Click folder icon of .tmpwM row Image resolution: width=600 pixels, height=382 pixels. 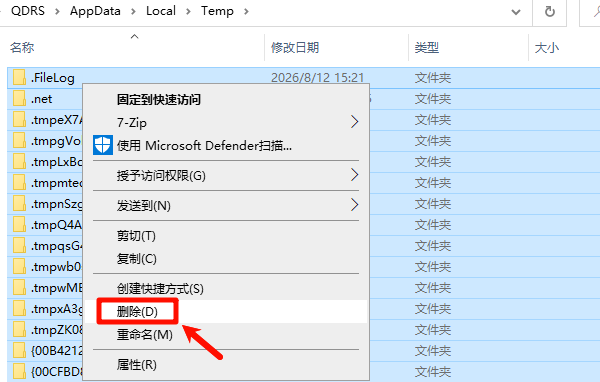click(19, 287)
